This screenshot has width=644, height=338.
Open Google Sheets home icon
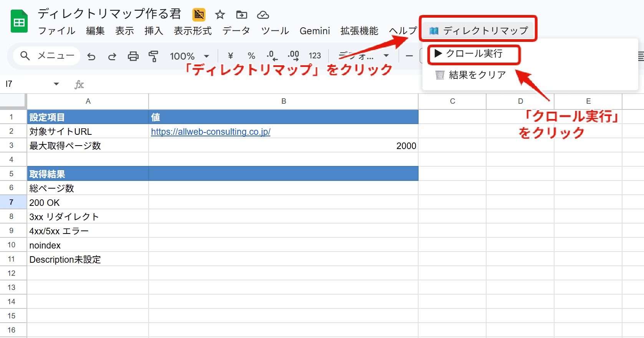pos(19,22)
